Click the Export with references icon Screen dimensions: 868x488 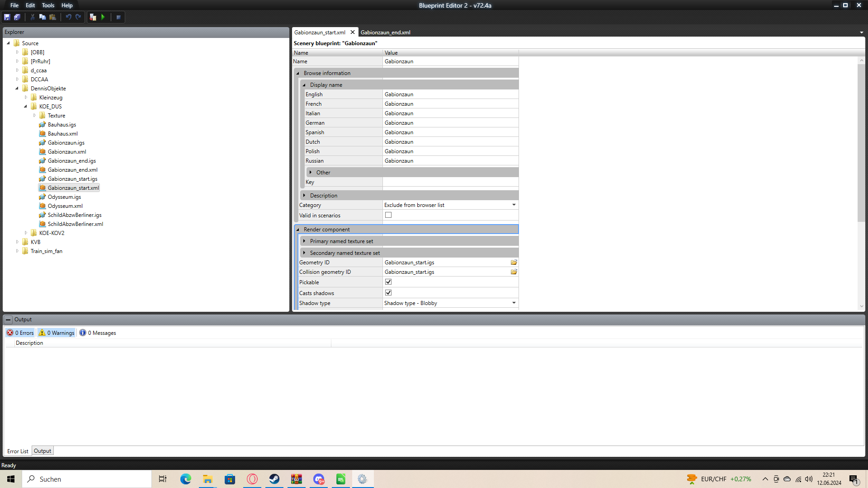93,17
